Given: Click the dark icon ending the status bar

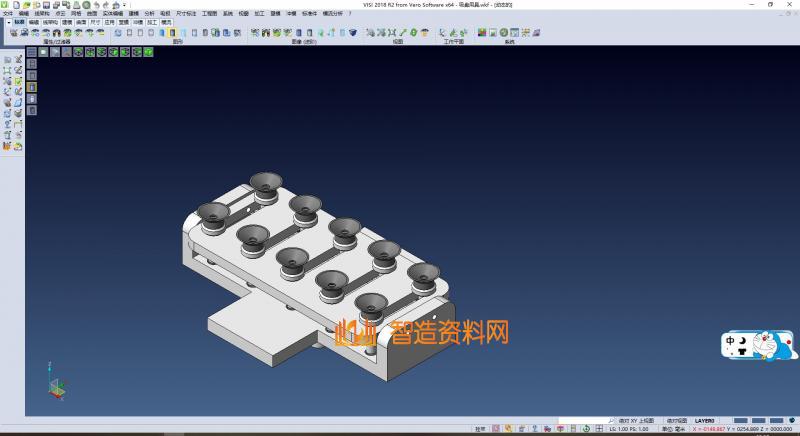Looking at the screenshot, I should [x=792, y=421].
